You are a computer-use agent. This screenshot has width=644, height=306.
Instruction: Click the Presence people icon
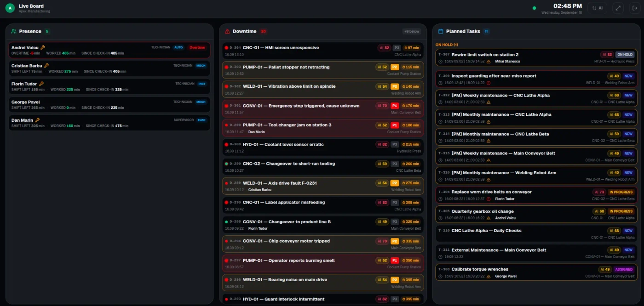pyautogui.click(x=14, y=31)
